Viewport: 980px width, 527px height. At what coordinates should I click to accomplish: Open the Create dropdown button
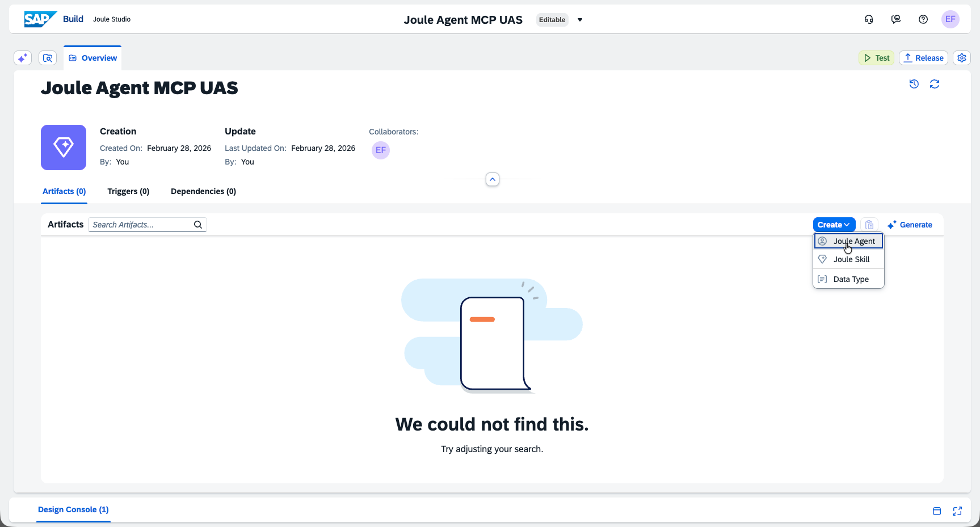pos(834,225)
